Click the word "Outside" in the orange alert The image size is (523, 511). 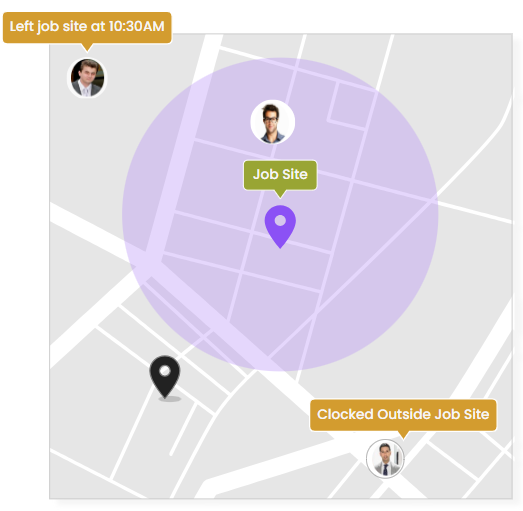(x=403, y=415)
